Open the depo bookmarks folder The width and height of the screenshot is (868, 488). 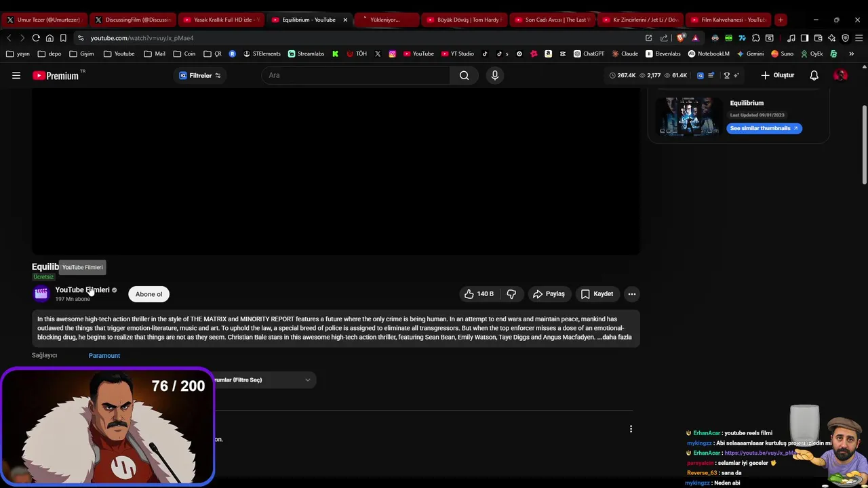(x=50, y=54)
